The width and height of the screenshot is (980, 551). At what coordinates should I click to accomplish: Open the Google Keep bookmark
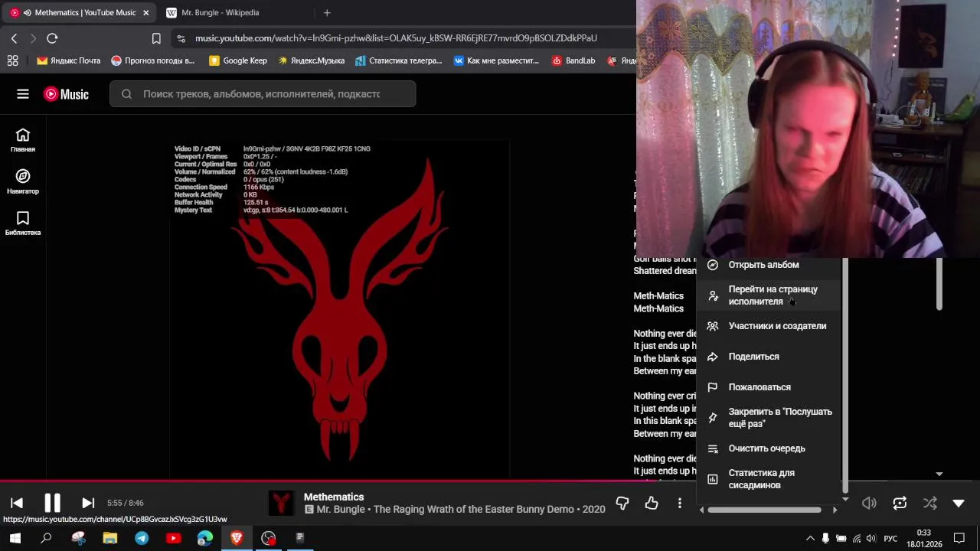point(238,60)
